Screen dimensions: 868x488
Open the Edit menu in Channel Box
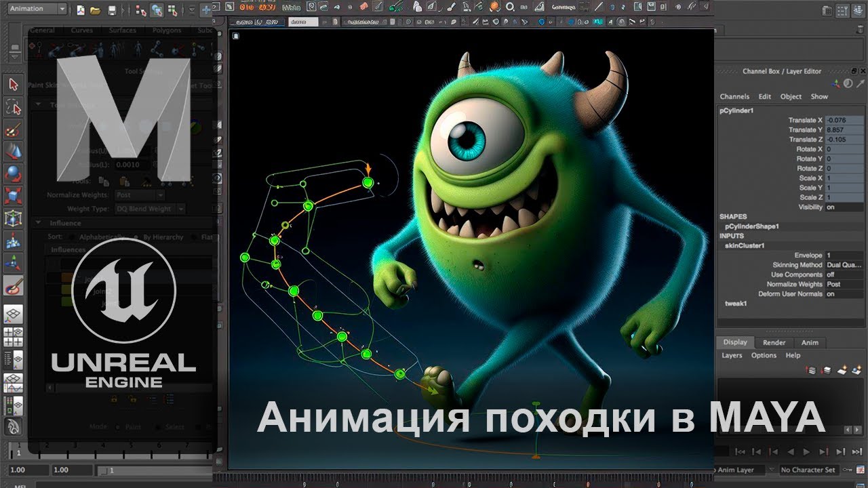pos(765,97)
